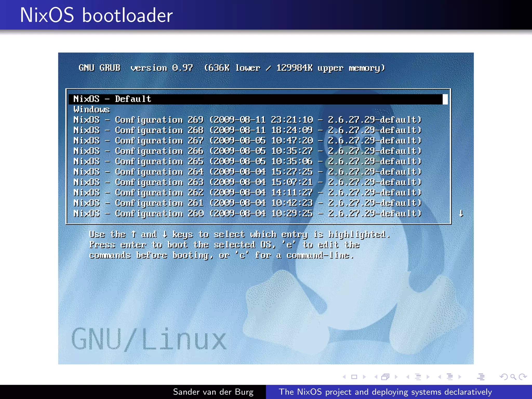
Task: Click the 'Press enter to boot' instruction line
Action: [224, 245]
